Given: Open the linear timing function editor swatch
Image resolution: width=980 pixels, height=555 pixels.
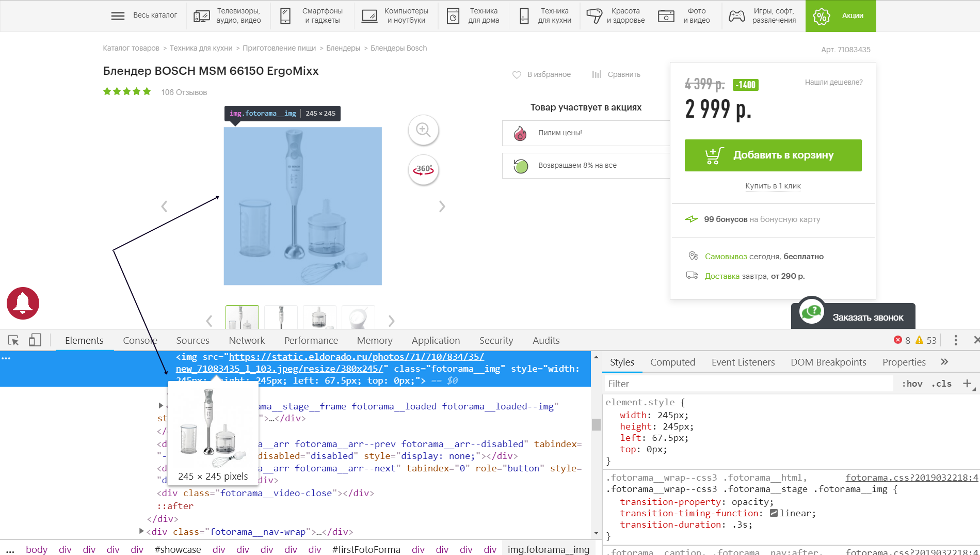Looking at the screenshot, I should [x=774, y=513].
